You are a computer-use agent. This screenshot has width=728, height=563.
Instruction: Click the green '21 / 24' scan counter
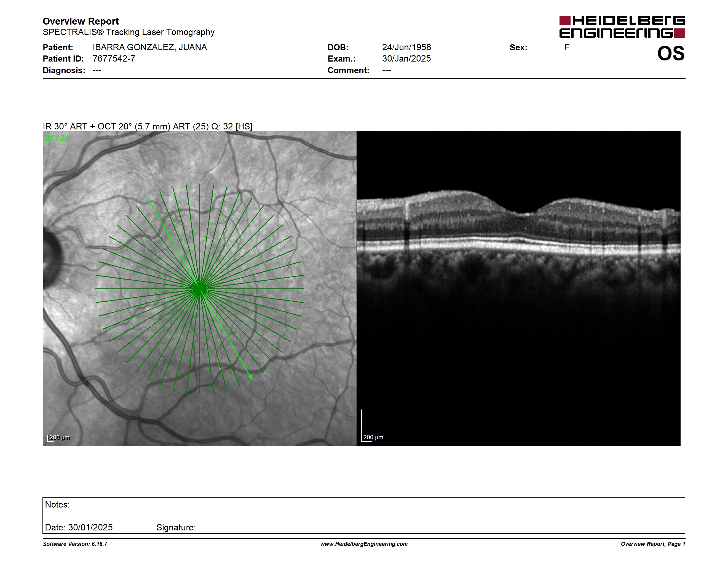click(x=57, y=138)
